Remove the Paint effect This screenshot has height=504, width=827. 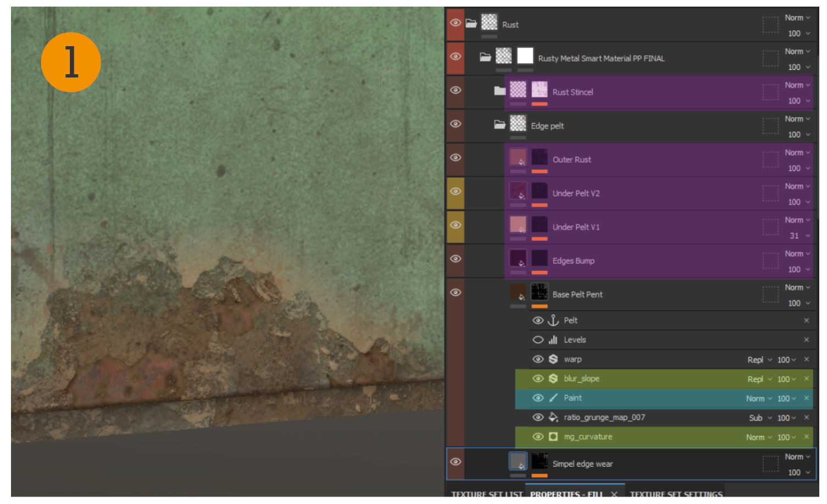pyautogui.click(x=806, y=398)
